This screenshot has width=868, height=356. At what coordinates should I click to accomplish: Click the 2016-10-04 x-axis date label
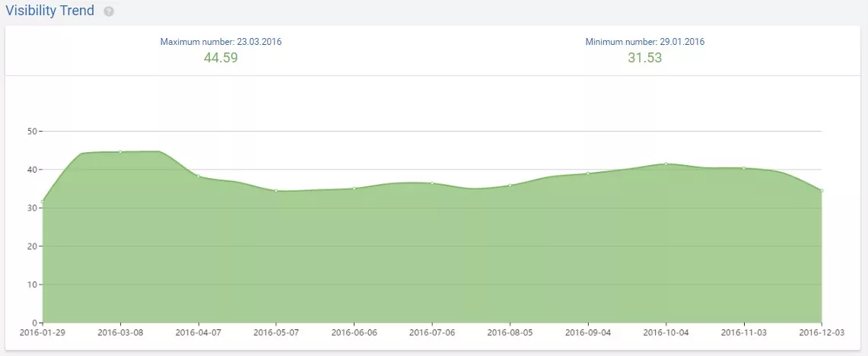[666, 332]
